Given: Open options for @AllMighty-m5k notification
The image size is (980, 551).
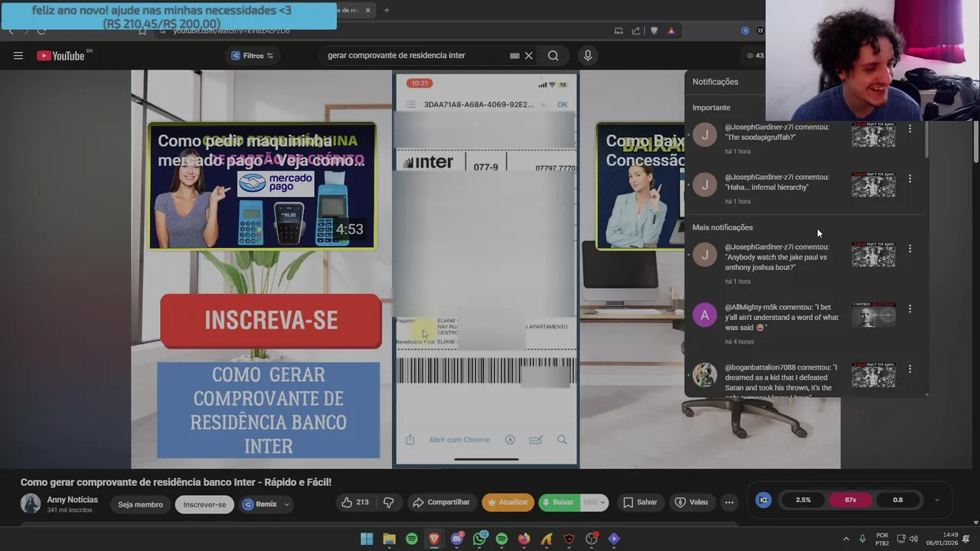Looking at the screenshot, I should pos(910,309).
